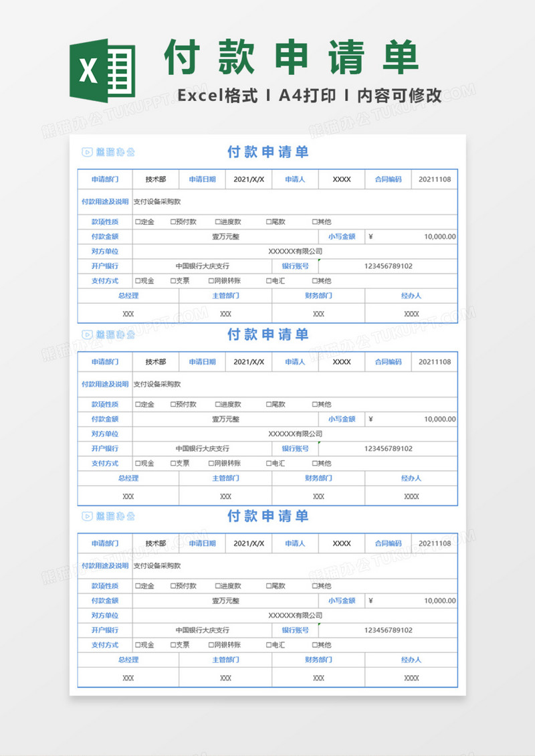Select the 2021/X/X date in top form
Viewport: 535px width, 756px height.
click(x=249, y=179)
